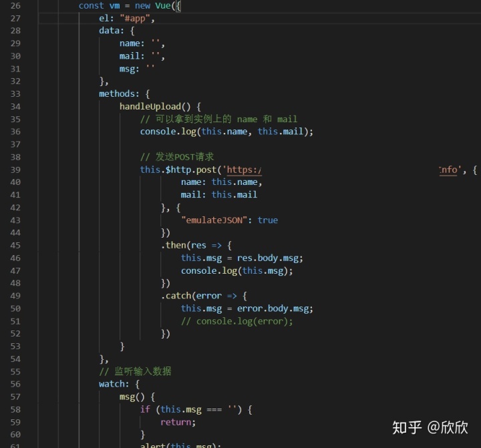
Task: Click the 'new' keyword on line 26
Action: [x=142, y=6]
